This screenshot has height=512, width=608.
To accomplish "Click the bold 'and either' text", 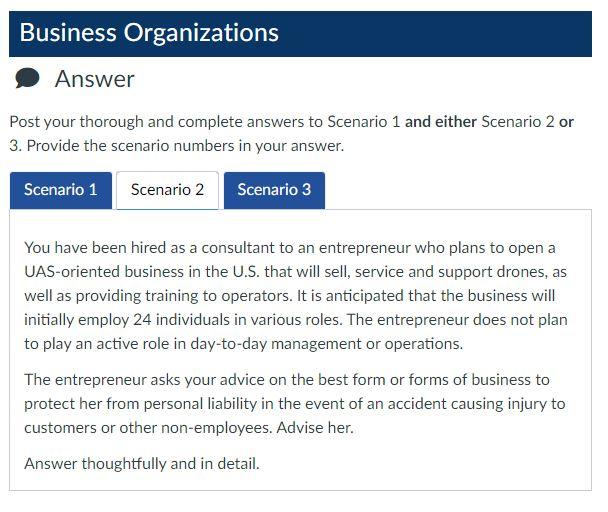I will 440,122.
